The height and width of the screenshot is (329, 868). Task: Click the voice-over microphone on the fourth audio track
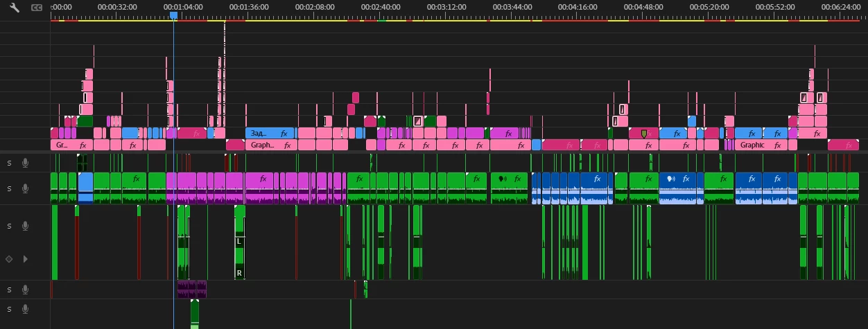point(26,290)
